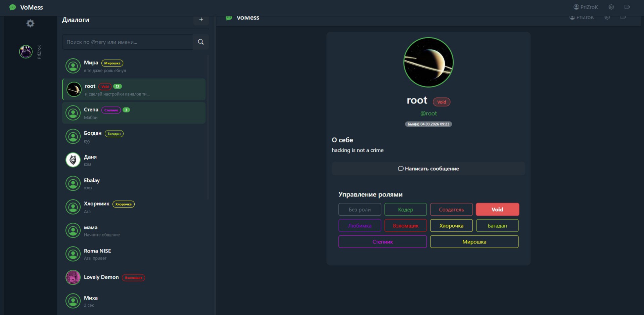Click the logout icon in top bar

point(627,7)
